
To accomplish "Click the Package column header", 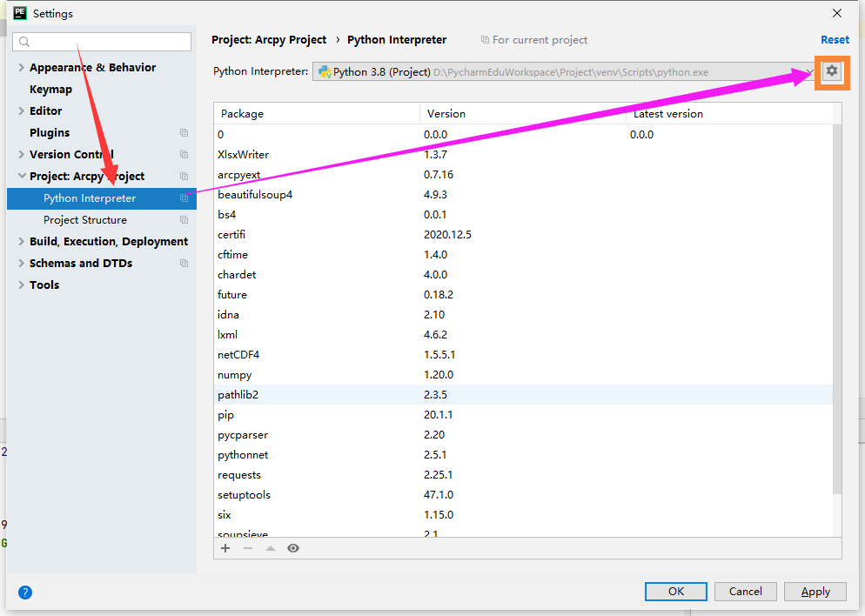I will click(317, 114).
